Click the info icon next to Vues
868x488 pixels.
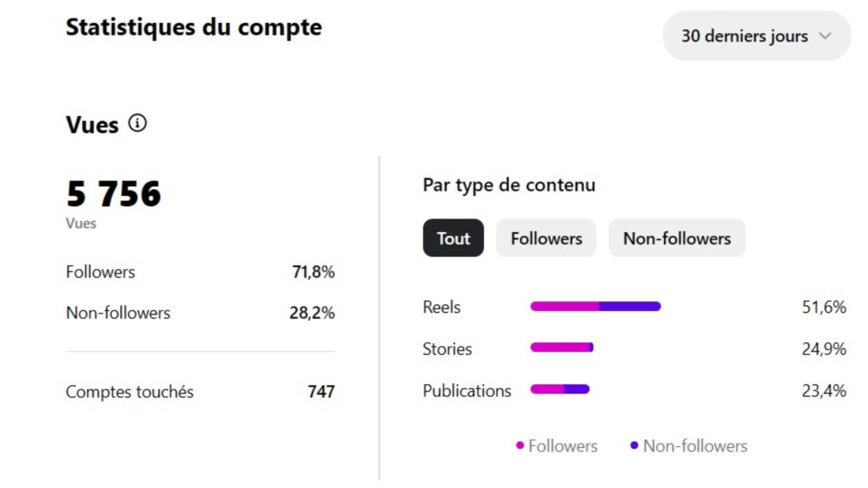pos(138,123)
